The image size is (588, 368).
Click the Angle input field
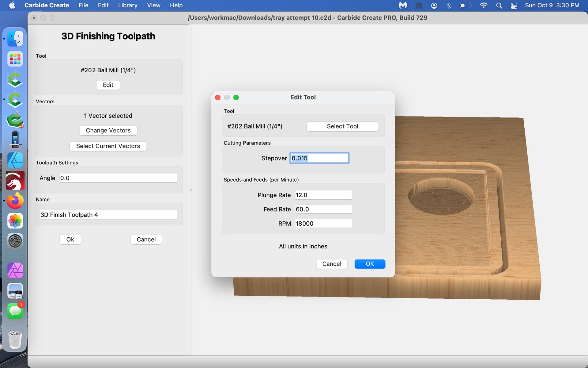pos(118,178)
